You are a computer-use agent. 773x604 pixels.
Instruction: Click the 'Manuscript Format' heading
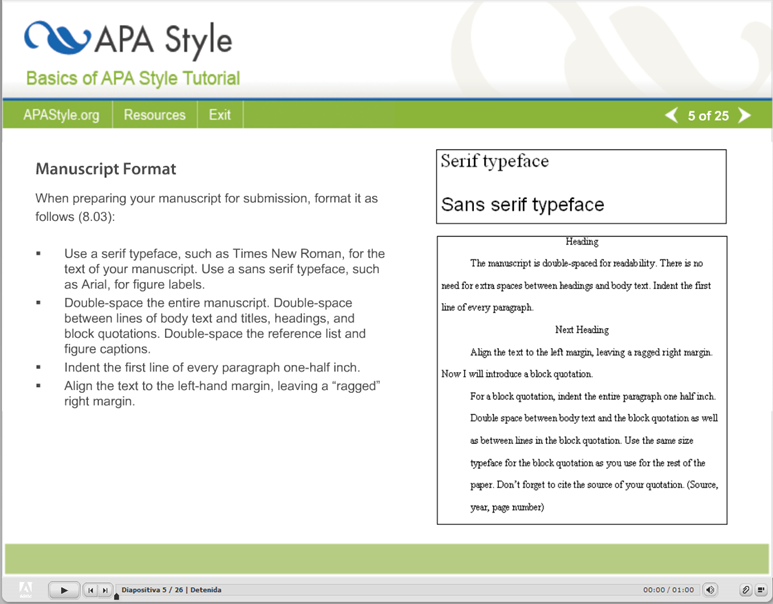[x=106, y=169]
